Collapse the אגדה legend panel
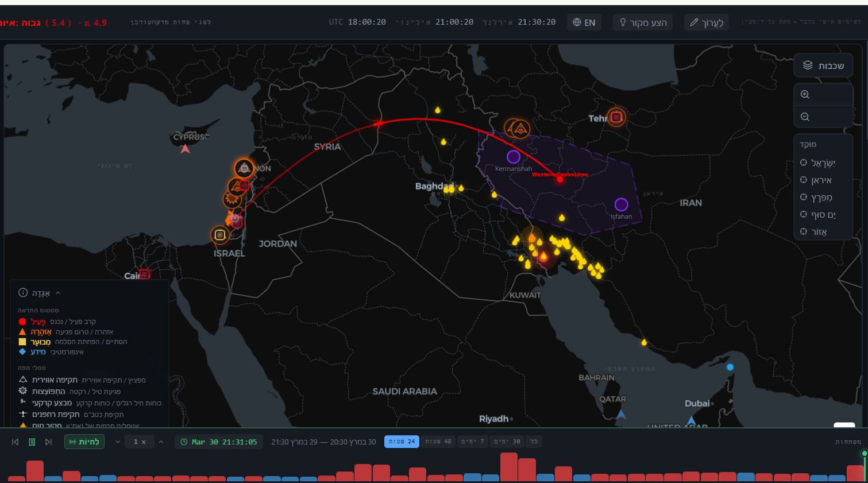 [x=58, y=293]
